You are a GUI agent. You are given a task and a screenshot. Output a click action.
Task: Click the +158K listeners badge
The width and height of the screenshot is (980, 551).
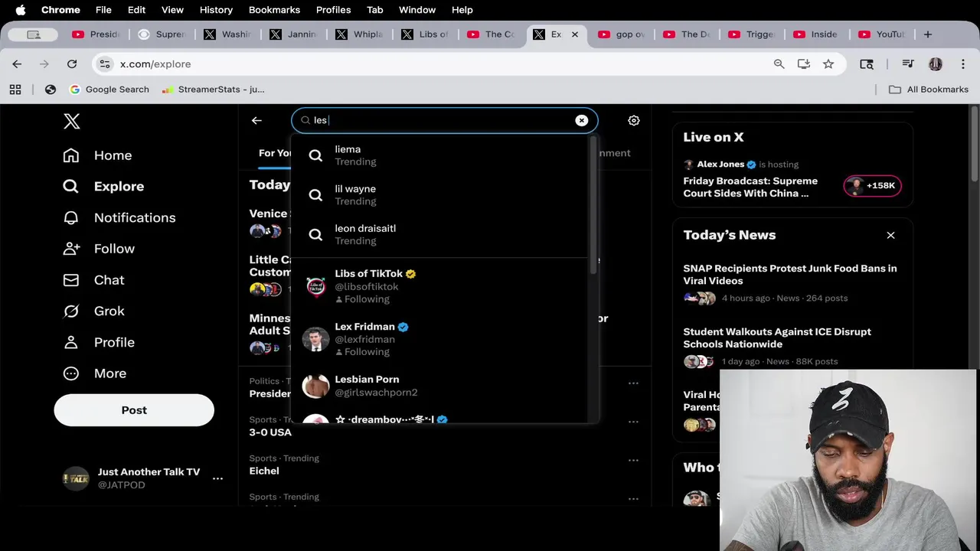(872, 185)
